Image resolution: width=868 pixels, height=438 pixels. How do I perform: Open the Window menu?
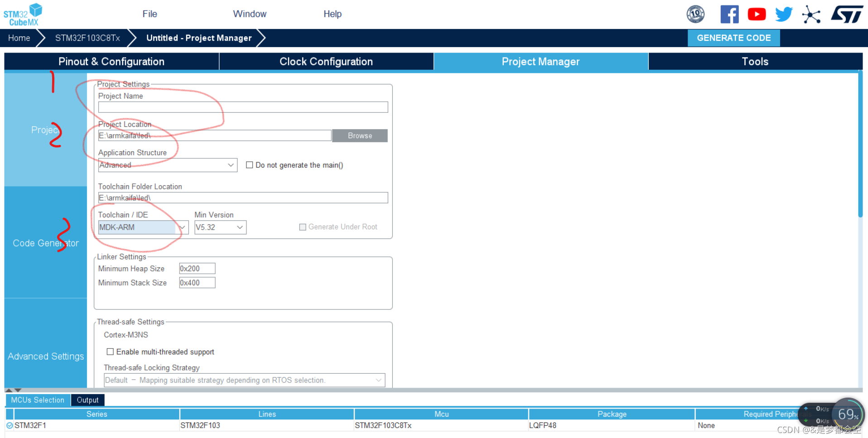[250, 14]
